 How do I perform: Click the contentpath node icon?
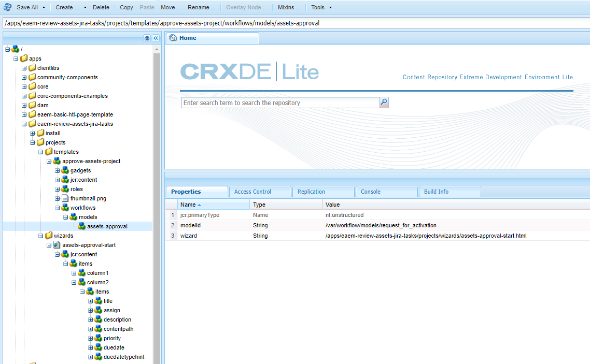98,329
